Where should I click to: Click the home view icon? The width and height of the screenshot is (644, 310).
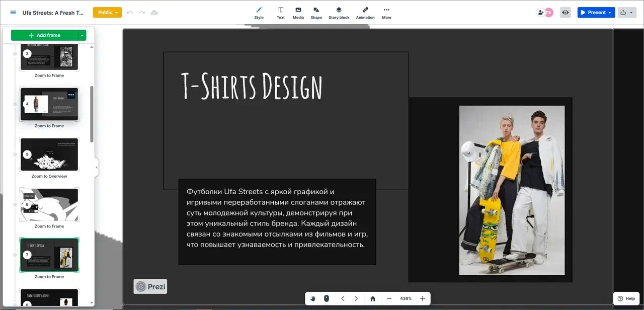coord(373,298)
